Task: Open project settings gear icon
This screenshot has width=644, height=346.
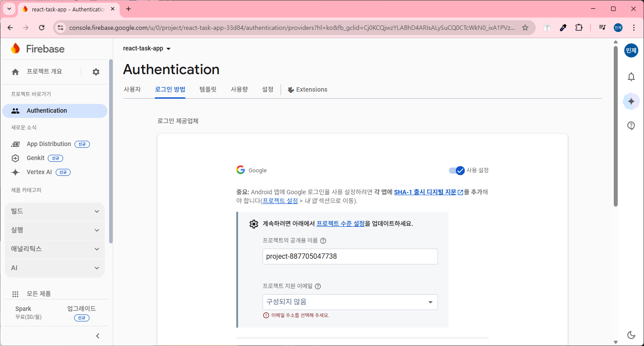Action: tap(96, 72)
